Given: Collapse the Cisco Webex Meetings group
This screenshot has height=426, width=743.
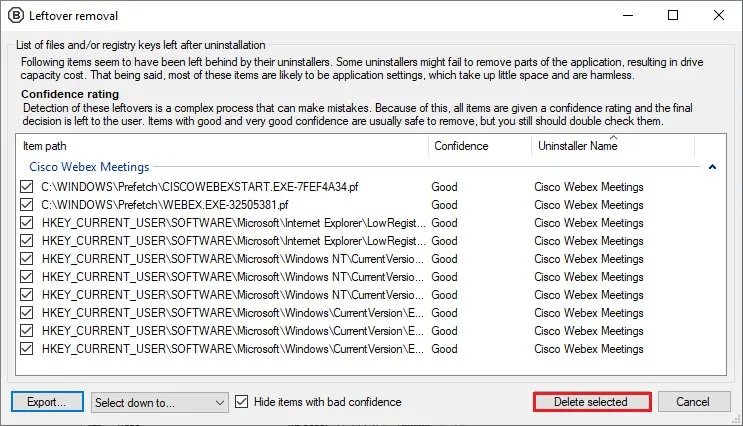Looking at the screenshot, I should point(712,167).
